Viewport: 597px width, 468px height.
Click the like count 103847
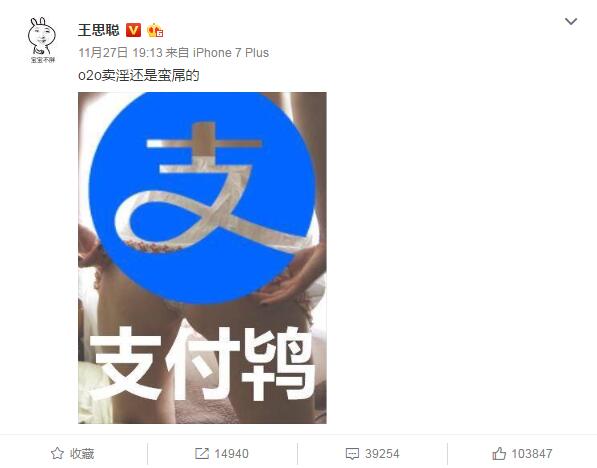(532, 454)
